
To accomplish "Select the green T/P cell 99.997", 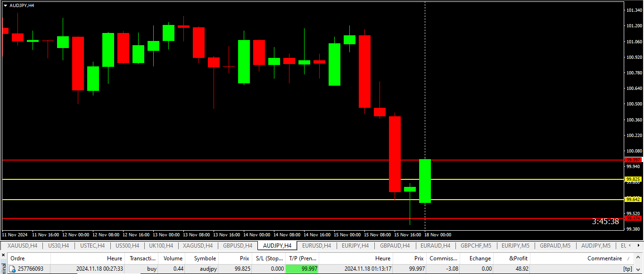I will click(302, 269).
